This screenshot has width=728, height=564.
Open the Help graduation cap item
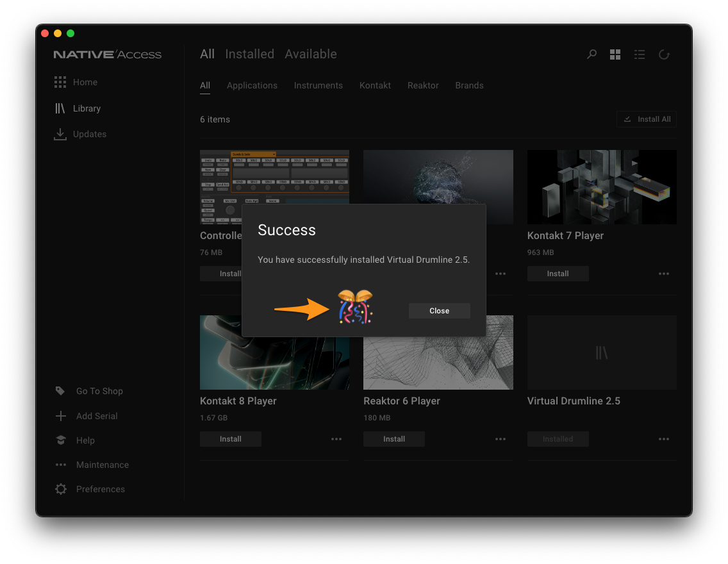click(x=75, y=440)
